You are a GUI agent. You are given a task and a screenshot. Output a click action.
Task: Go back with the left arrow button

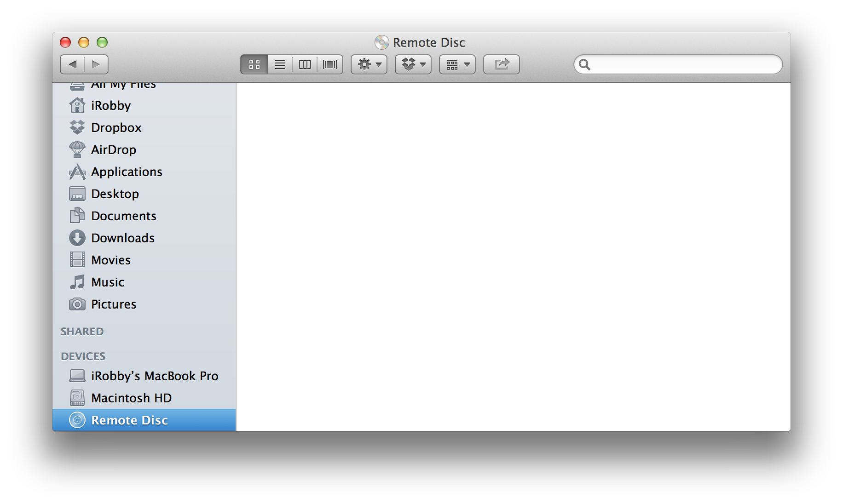tap(72, 64)
